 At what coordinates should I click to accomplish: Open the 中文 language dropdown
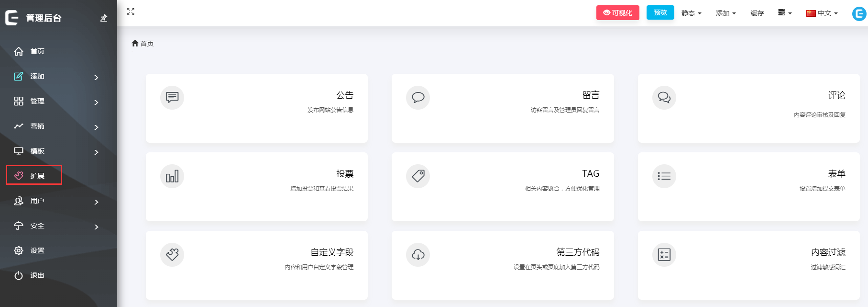[822, 13]
